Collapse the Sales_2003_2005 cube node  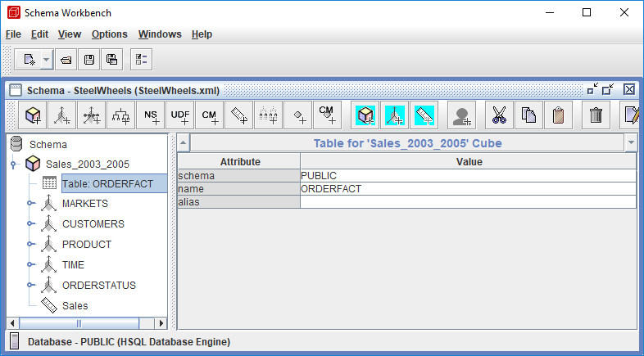pos(14,164)
